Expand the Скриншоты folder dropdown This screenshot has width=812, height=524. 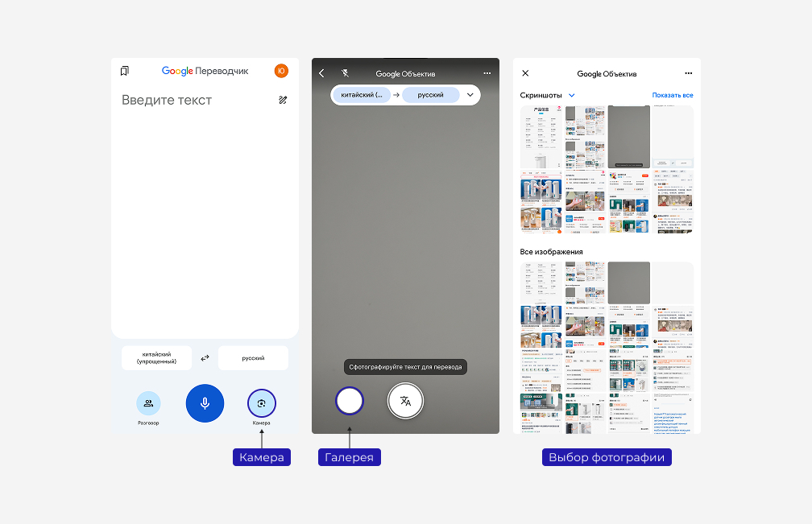pyautogui.click(x=572, y=95)
